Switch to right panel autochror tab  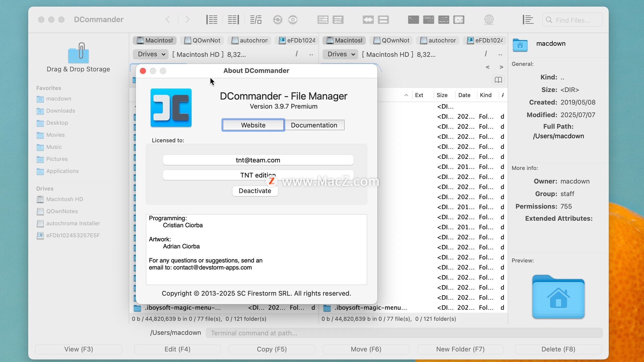438,40
